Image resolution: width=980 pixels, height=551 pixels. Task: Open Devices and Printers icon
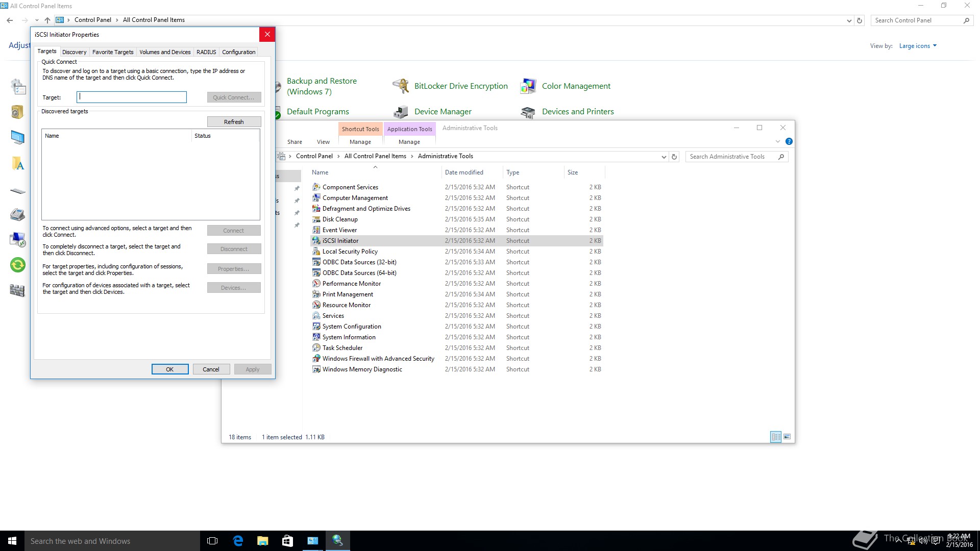tap(528, 112)
